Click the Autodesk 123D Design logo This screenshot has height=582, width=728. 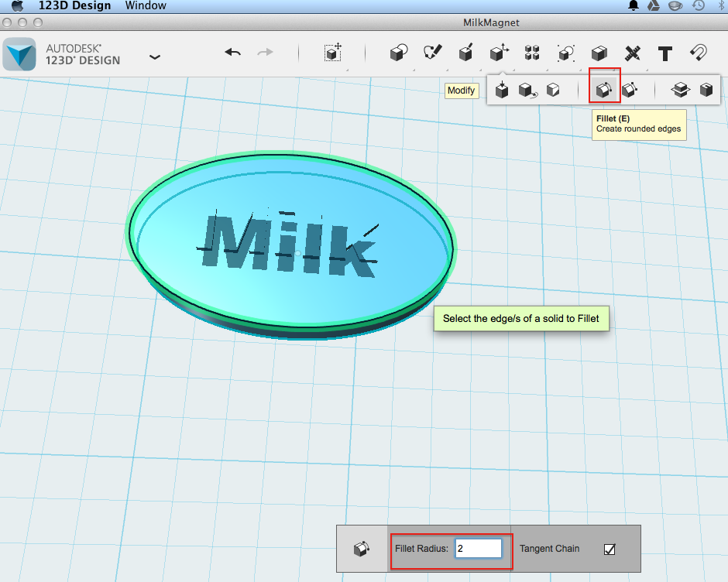19,54
